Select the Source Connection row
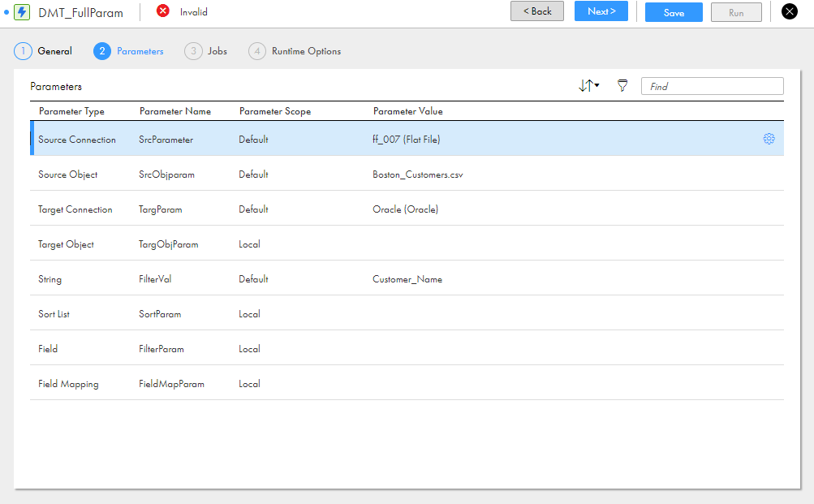The image size is (814, 504). point(407,139)
